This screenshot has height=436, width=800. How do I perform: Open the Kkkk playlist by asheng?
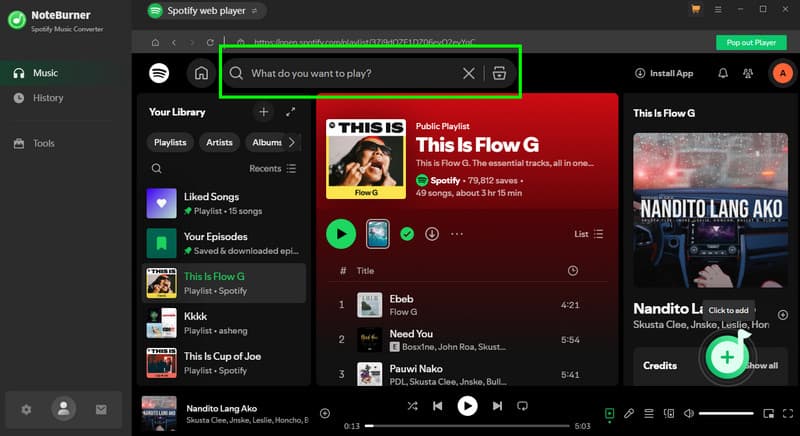coord(223,323)
